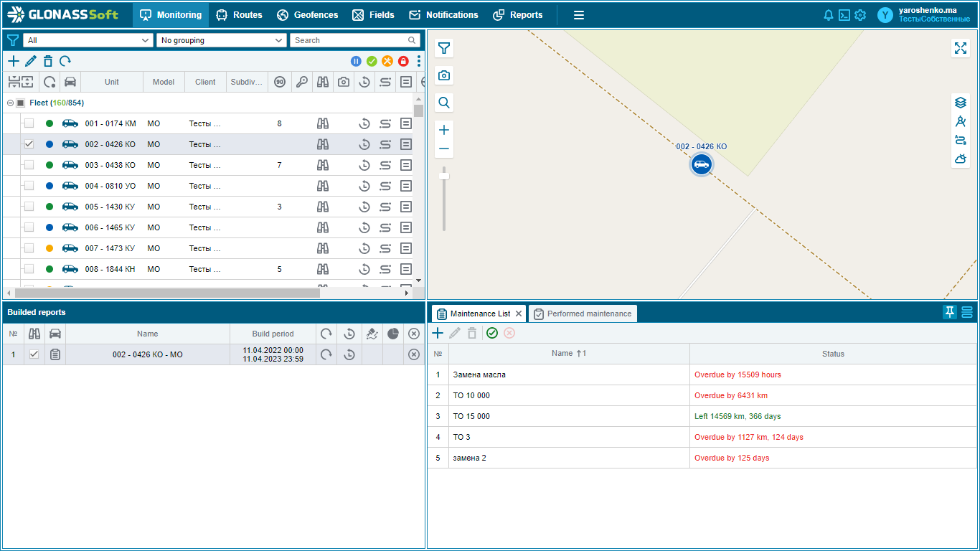Check the box for unit 003 - 0438 КО
The width and height of the screenshot is (980, 551).
pos(29,165)
